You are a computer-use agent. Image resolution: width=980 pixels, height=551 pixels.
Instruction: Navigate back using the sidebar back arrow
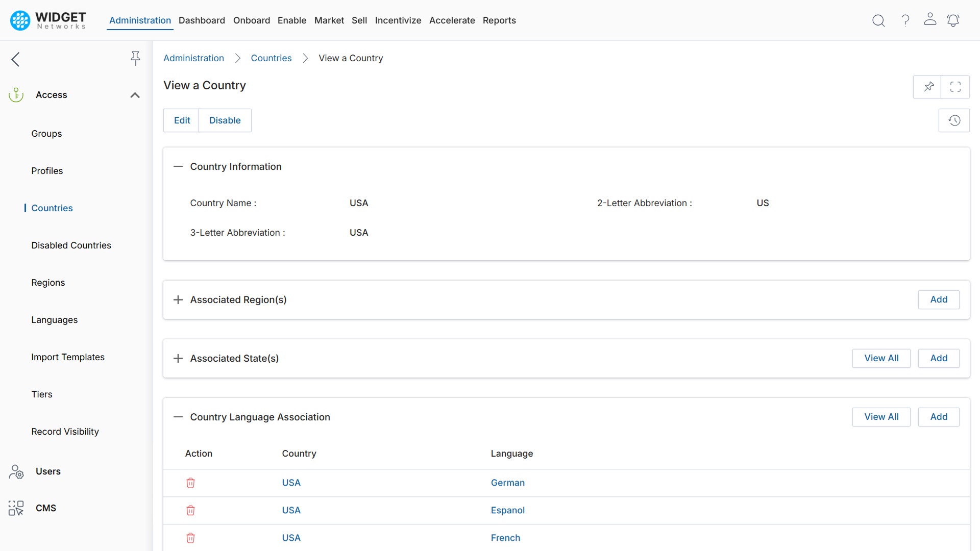15,59
